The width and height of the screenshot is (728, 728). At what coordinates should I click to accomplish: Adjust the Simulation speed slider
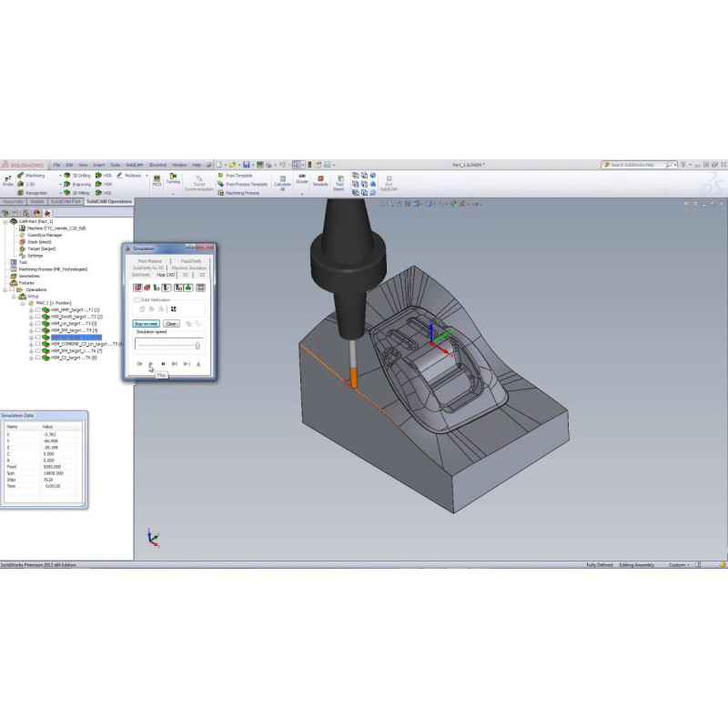197,345
